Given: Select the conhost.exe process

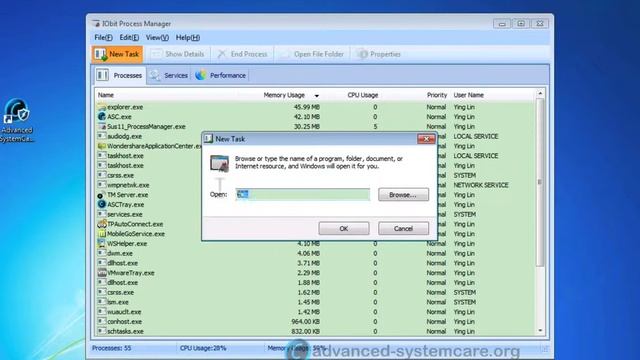Looking at the screenshot, I should click(x=315, y=322).
